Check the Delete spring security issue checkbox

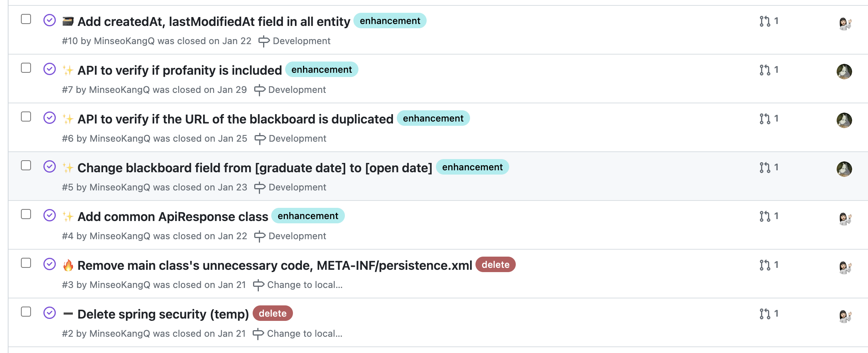click(26, 312)
